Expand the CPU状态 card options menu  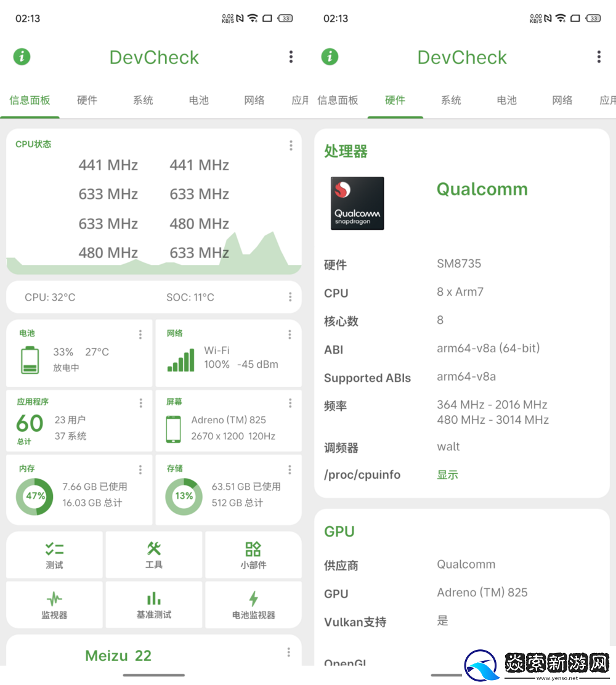[x=291, y=145]
